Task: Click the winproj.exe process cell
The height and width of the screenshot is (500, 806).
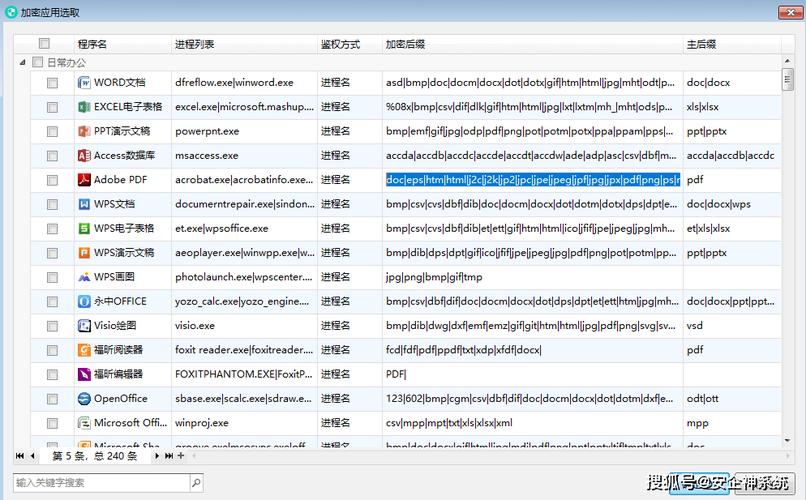Action: coord(245,423)
